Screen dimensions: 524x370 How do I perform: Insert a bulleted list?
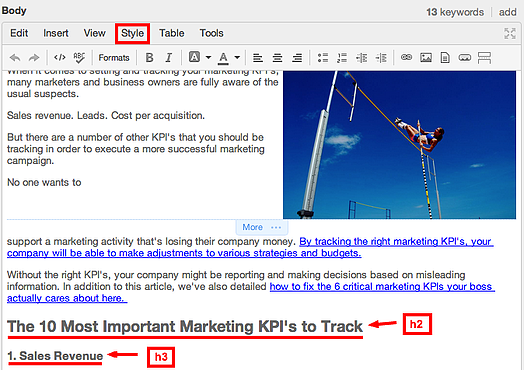click(322, 58)
